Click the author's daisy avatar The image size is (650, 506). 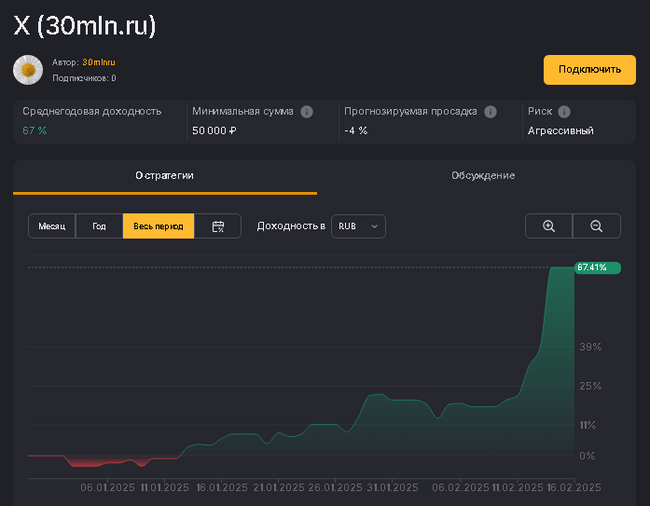coord(28,70)
